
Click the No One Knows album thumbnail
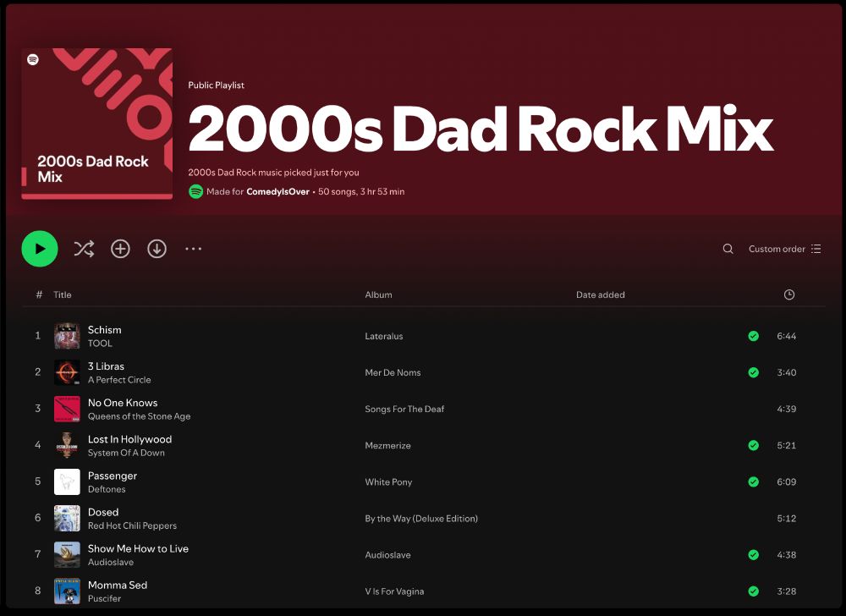67,409
